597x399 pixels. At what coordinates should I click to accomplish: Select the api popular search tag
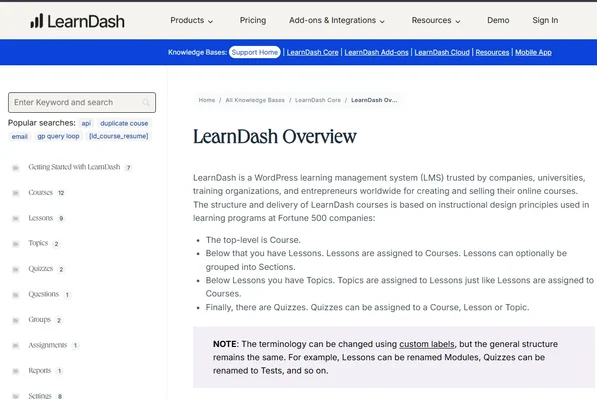86,123
